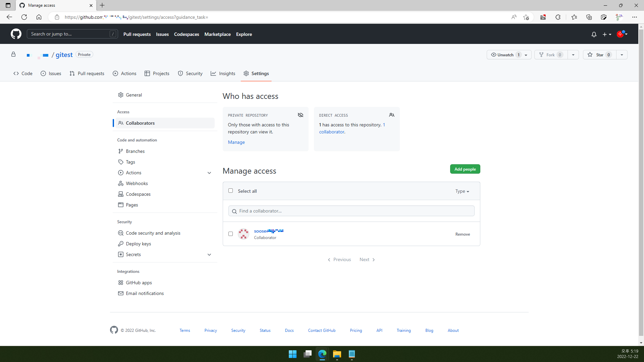The image size is (644, 362).
Task: Open the repository Pull requests tab
Action: (x=87, y=73)
